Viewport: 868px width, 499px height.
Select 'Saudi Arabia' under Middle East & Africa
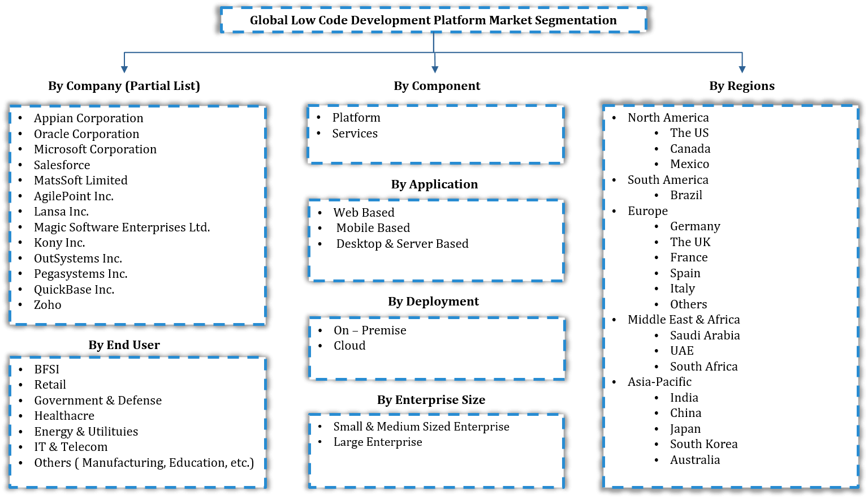(705, 335)
